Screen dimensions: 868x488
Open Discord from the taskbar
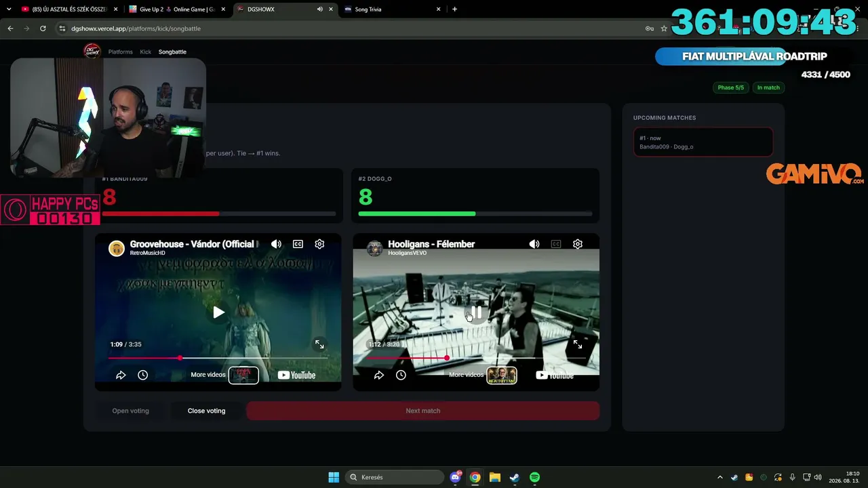456,477
